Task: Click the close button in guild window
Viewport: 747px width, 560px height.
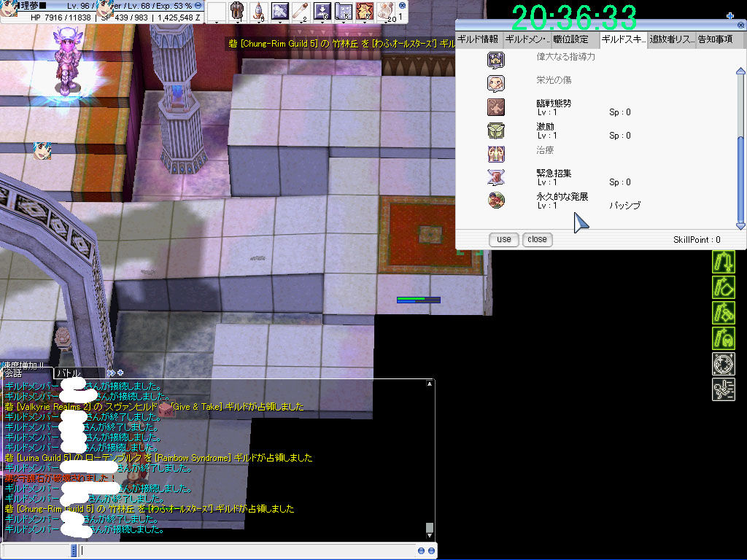Action: (538, 239)
